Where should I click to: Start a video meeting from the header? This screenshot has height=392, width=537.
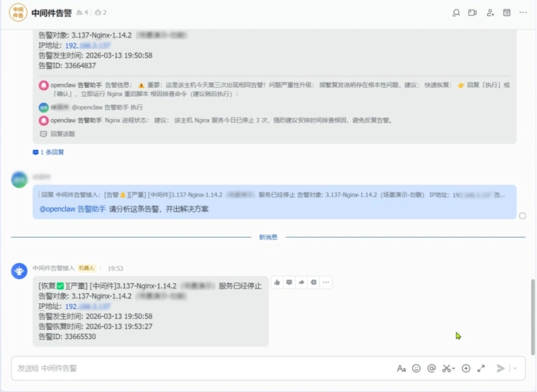[x=473, y=12]
